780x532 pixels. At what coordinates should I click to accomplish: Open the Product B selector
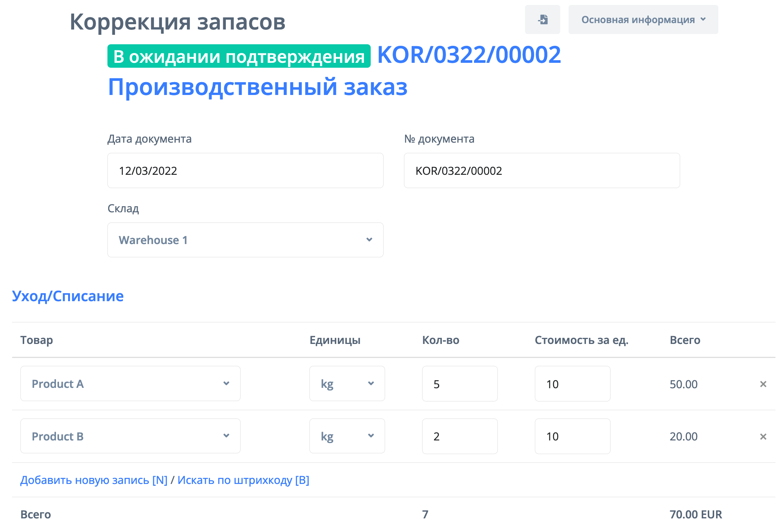(130, 436)
